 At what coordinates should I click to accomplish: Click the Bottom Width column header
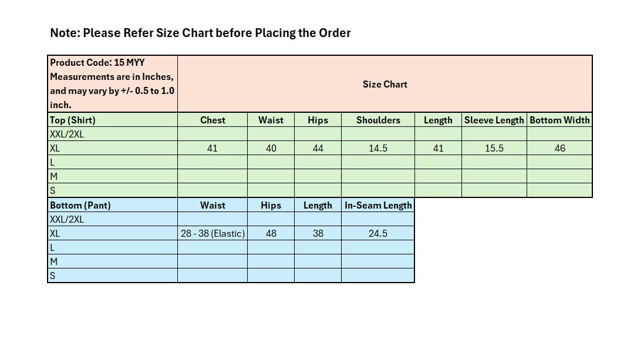[x=559, y=120]
